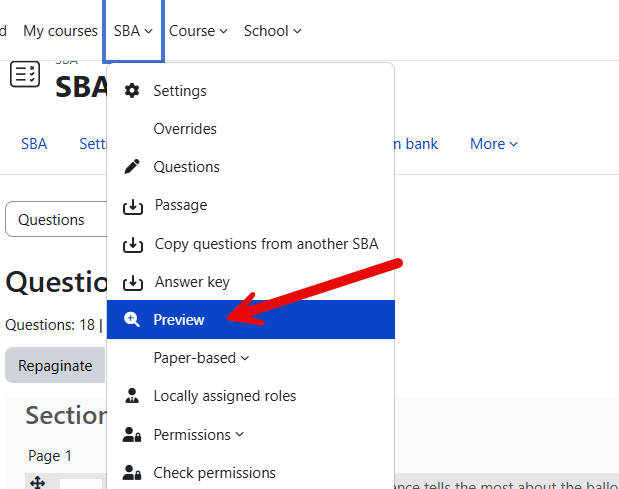Screen dimensions: 619x489
Task: Click the icon beside Check permissions
Action: coord(132,473)
